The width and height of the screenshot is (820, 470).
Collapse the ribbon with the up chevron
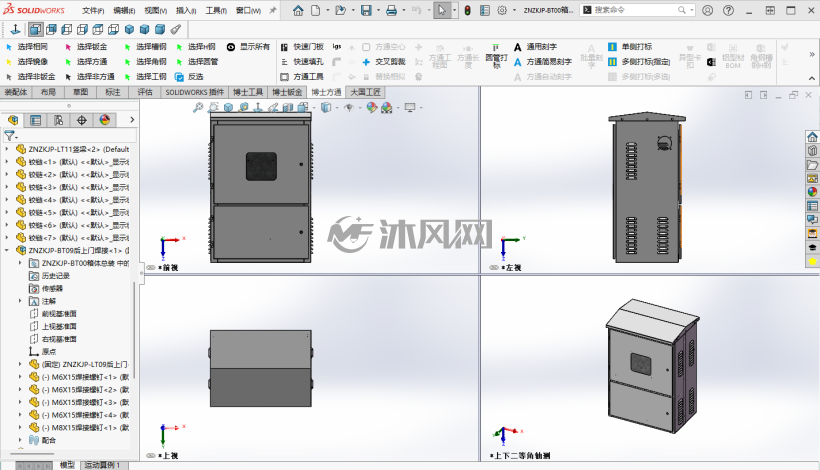pos(812,78)
